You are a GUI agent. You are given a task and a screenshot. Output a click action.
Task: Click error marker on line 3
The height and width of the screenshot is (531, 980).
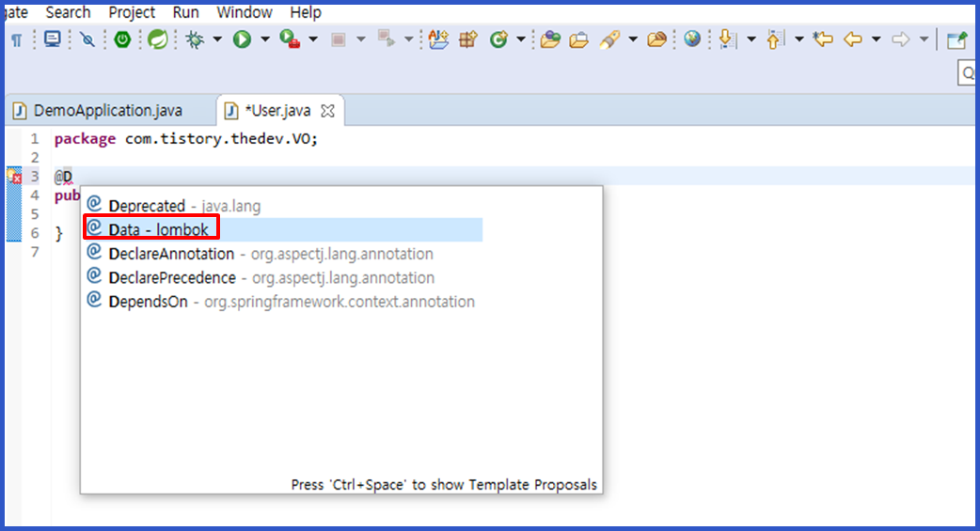[x=14, y=177]
